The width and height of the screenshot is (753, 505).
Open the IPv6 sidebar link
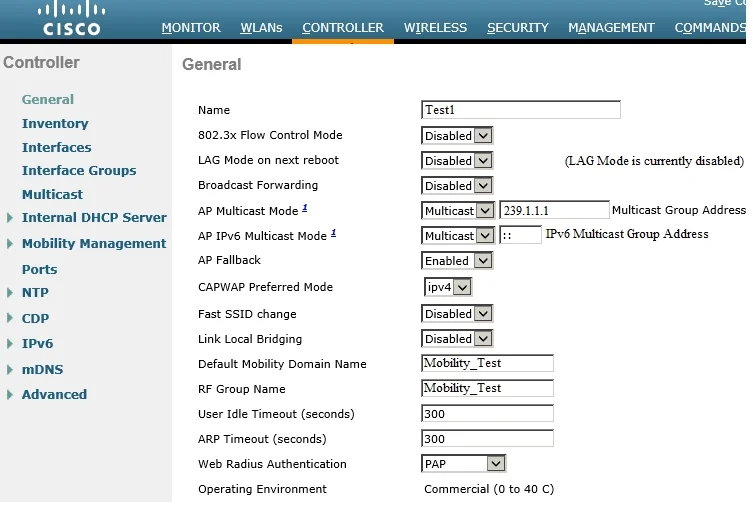pos(37,343)
